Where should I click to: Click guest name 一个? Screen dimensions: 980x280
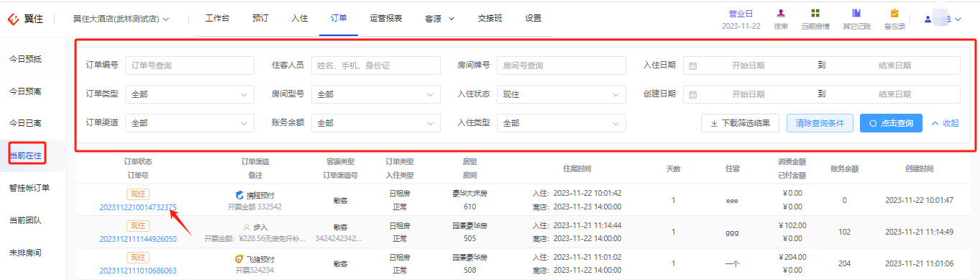click(732, 264)
